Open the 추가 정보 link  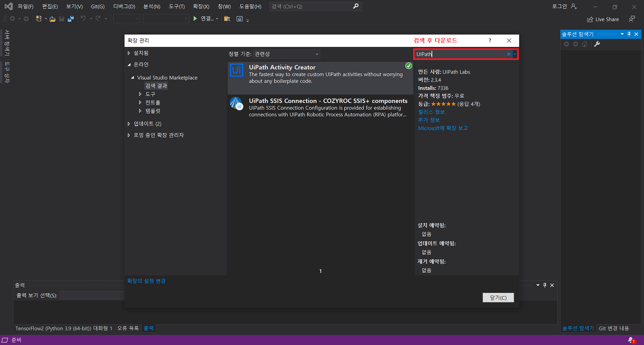click(x=428, y=120)
